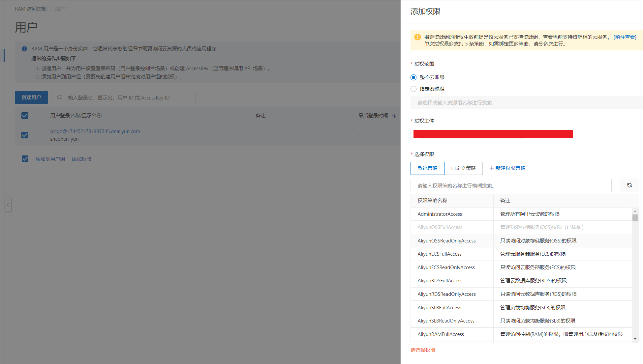This screenshot has width=643, height=364.
Task: Select 整个云账号 radio option
Action: [413, 77]
